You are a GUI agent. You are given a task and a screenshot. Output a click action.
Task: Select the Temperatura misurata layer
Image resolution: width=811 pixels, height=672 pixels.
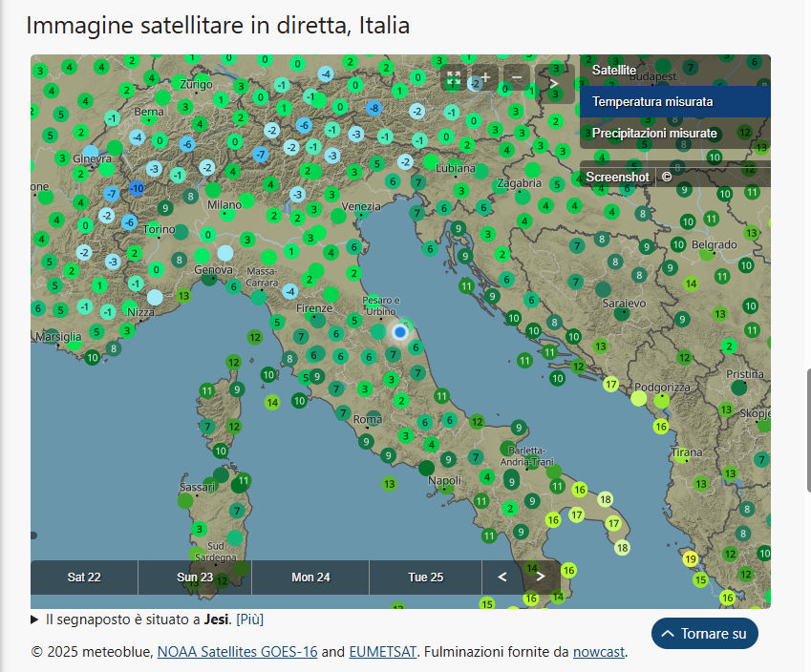(x=652, y=101)
